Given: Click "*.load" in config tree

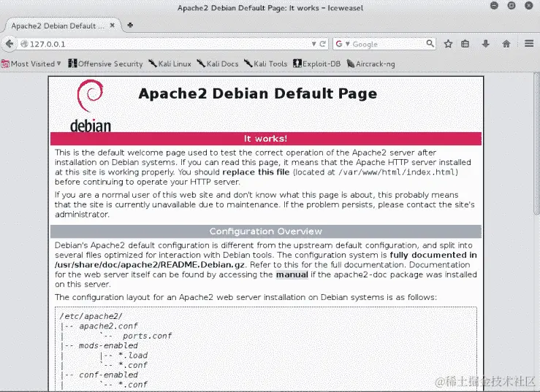Looking at the screenshot, I should (133, 356).
